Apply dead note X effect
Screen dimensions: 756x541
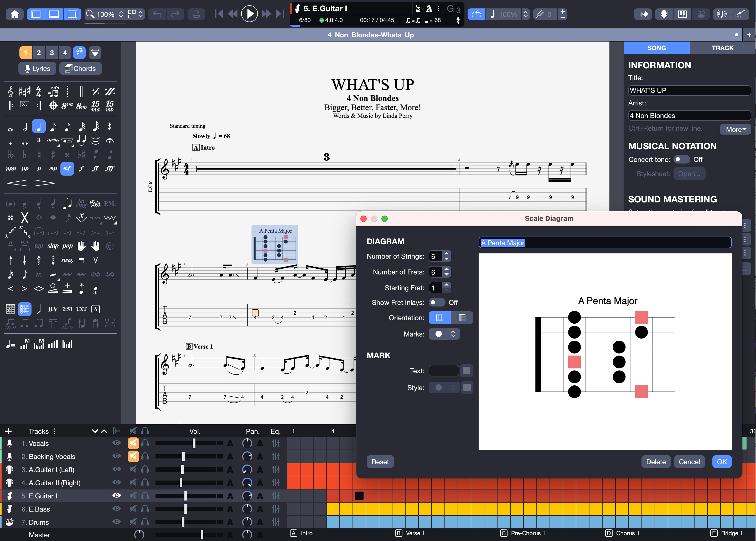(25, 218)
